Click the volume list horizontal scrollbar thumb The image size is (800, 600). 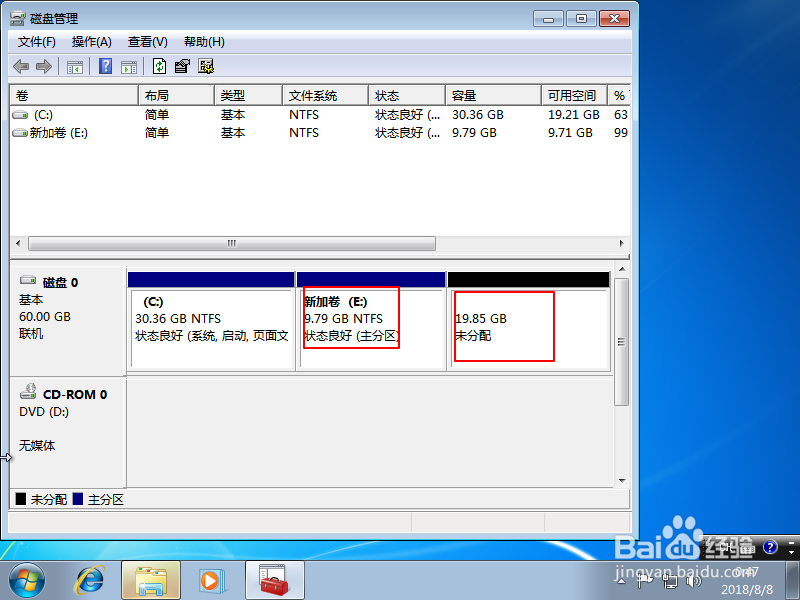click(232, 243)
